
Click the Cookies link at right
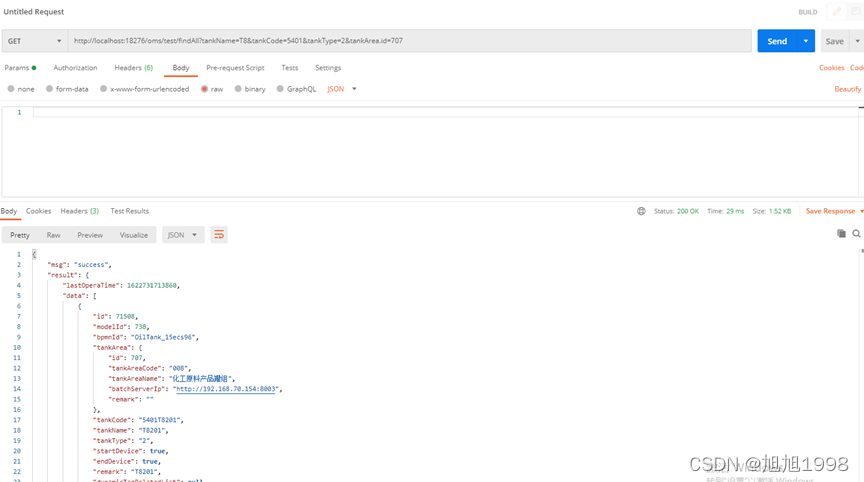[x=831, y=68]
